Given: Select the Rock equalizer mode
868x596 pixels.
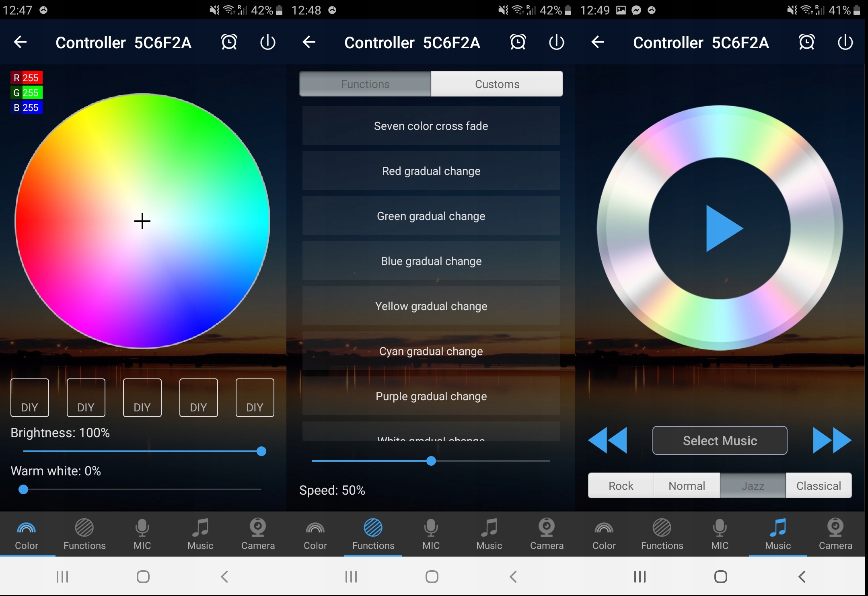Looking at the screenshot, I should click(x=621, y=486).
